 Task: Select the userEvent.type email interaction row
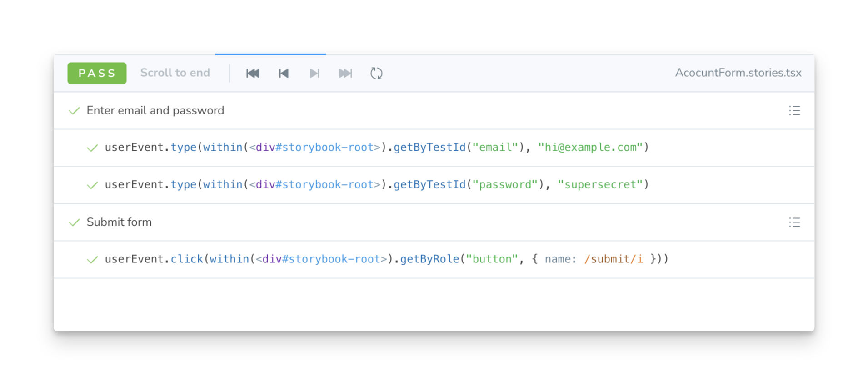[434, 148]
